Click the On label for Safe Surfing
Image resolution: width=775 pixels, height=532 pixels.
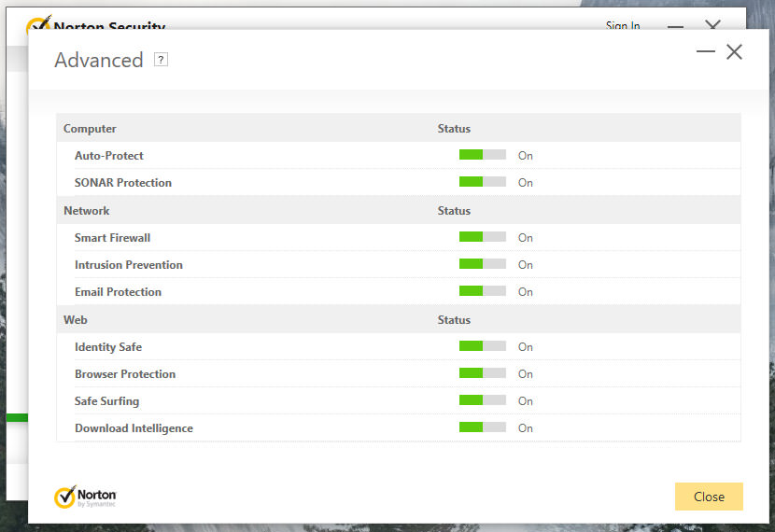pos(526,401)
